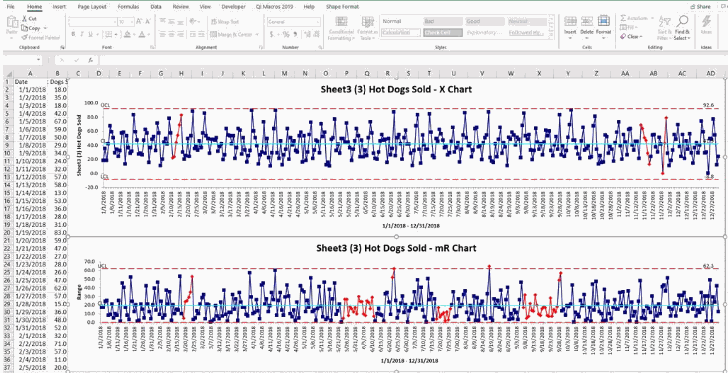Viewport: 728px width, 373px height.
Task: Click the Comma Style icon
Action: [x=294, y=34]
